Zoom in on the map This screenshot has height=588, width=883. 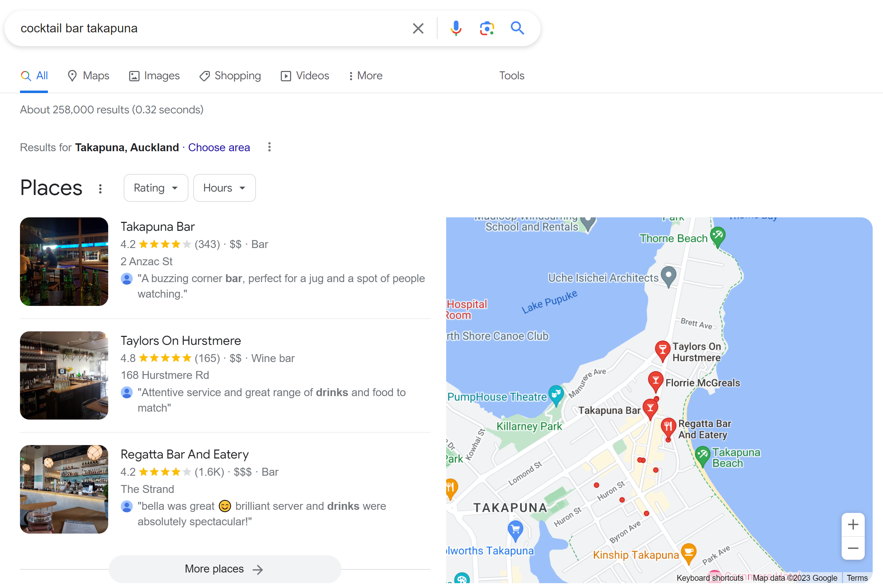tap(853, 525)
